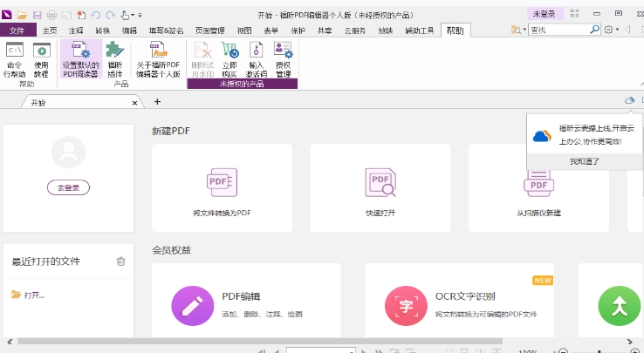Viewport: 644px width, 353px height.
Task: Switch to the 注释 ribbon tab
Action: pyautogui.click(x=76, y=31)
